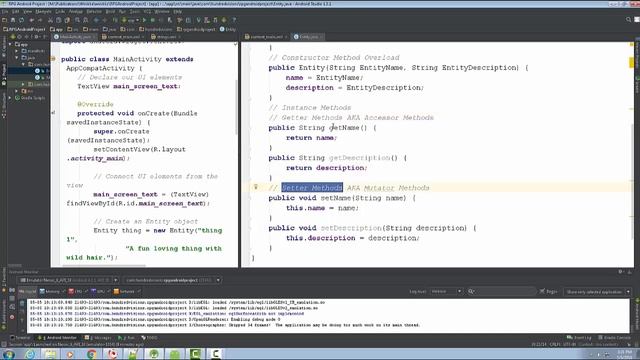This screenshot has width=640, height=360.
Task: Click the Navigate Back arrow icon
Action: (x=96, y=20)
